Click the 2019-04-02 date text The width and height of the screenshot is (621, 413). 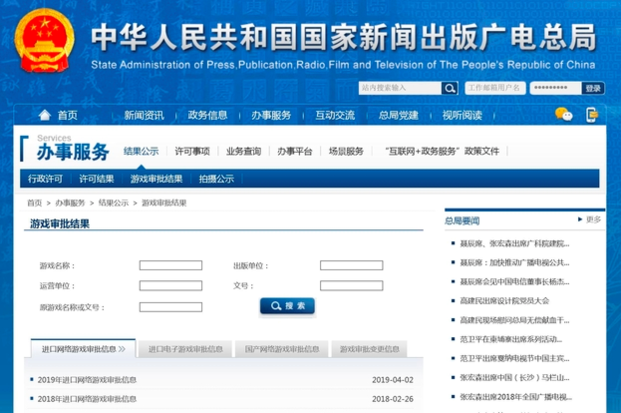(x=392, y=380)
